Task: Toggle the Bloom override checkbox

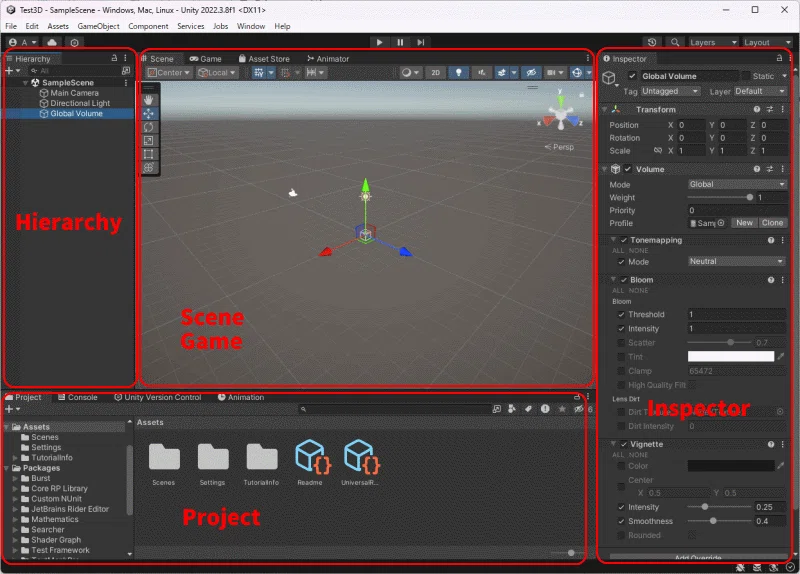Action: [623, 280]
